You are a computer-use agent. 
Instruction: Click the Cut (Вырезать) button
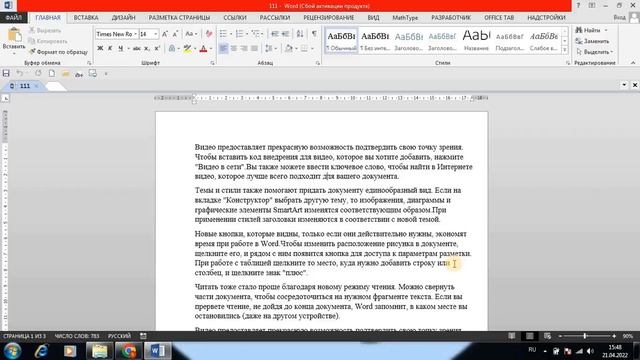click(x=45, y=31)
